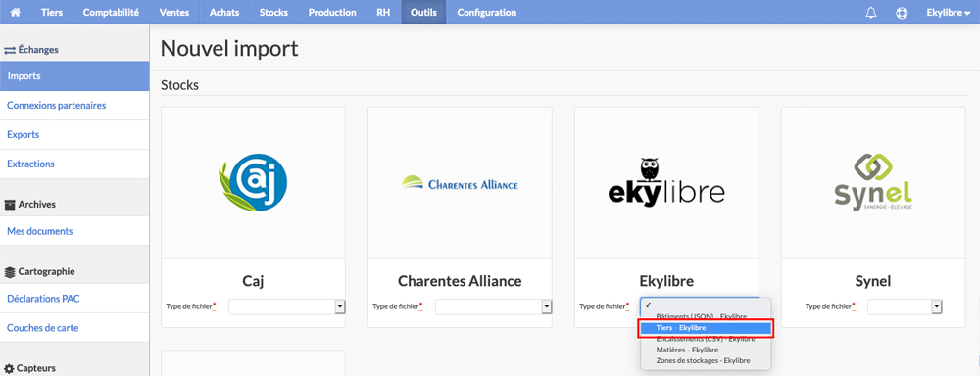Click the Ekylibre owl logo
Image resolution: width=980 pixels, height=376 pixels.
pyautogui.click(x=666, y=182)
